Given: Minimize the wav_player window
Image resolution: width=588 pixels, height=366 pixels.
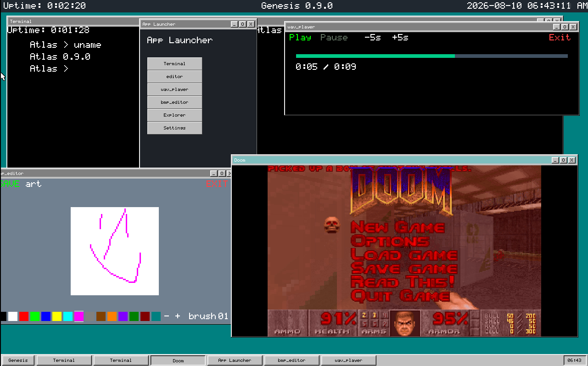Looking at the screenshot, I should pos(557,27).
